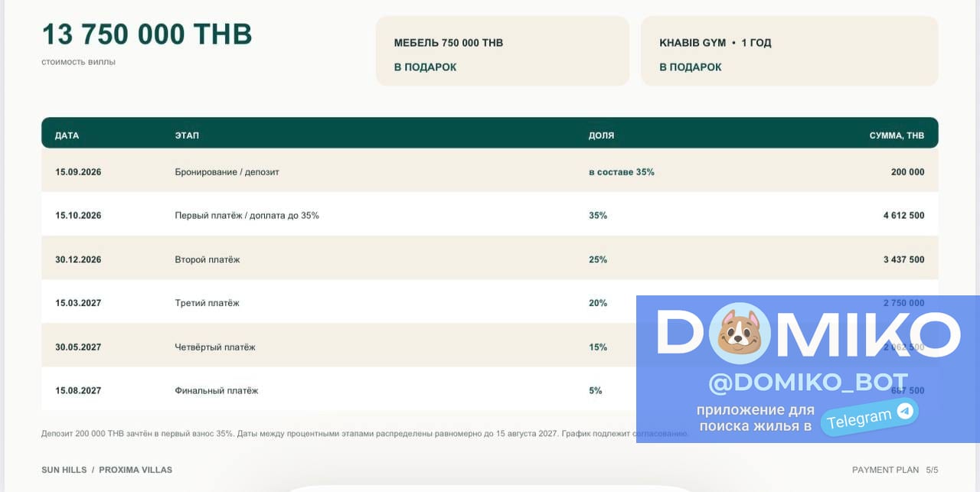Click "В ПОДАРОК" under the Khabib Gym title
The width and height of the screenshot is (980, 492).
pyautogui.click(x=691, y=67)
